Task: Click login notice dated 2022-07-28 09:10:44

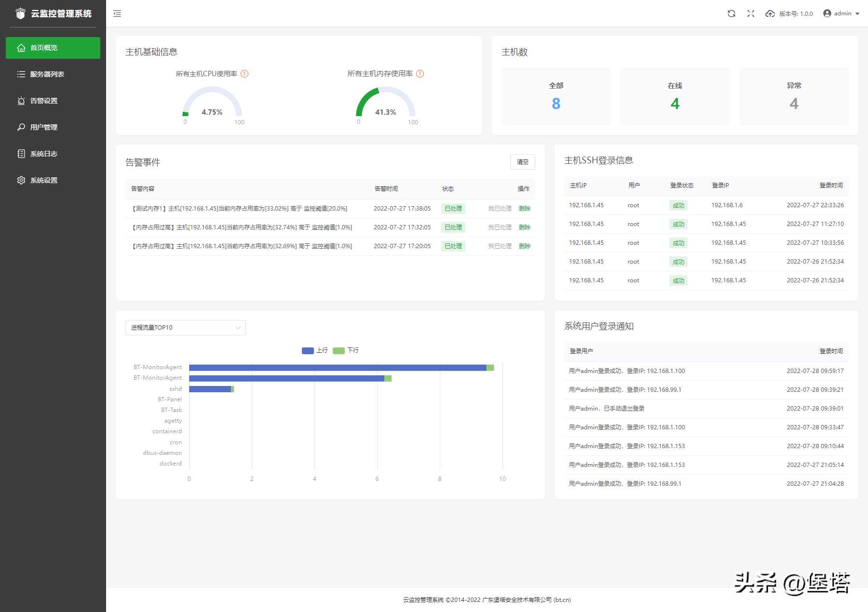Action: pos(706,446)
